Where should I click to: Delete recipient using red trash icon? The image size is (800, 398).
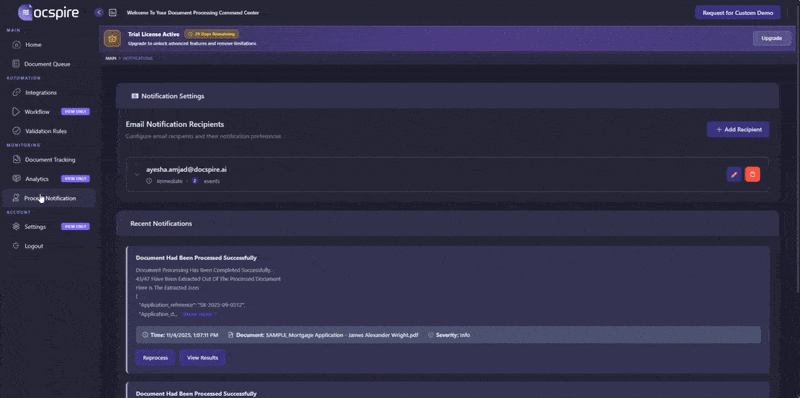tap(752, 175)
